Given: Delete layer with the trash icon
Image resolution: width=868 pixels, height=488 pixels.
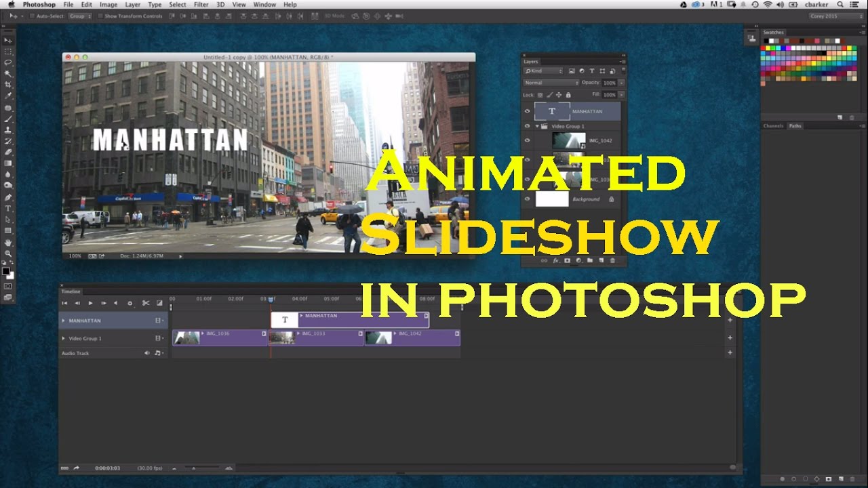Looking at the screenshot, I should pyautogui.click(x=612, y=260).
